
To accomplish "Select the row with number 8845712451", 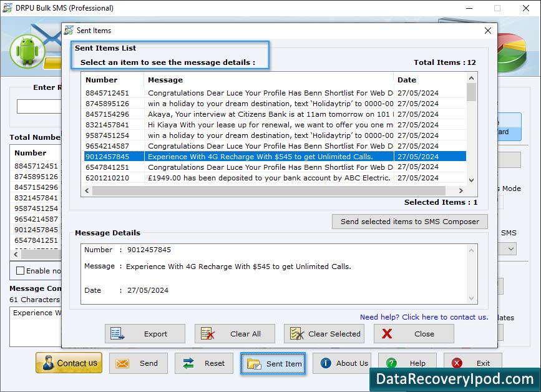I will click(275, 93).
